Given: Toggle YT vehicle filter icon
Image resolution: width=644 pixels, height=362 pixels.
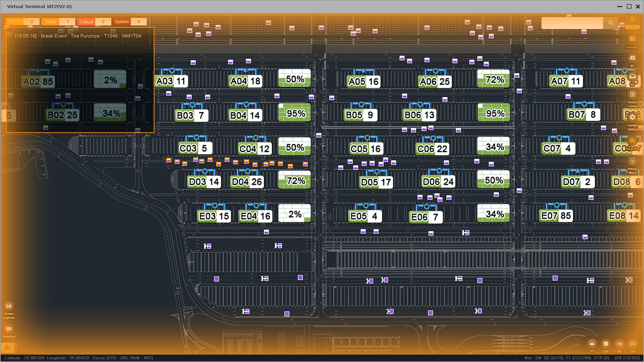Looking at the screenshot, I should pyautogui.click(x=592, y=344).
